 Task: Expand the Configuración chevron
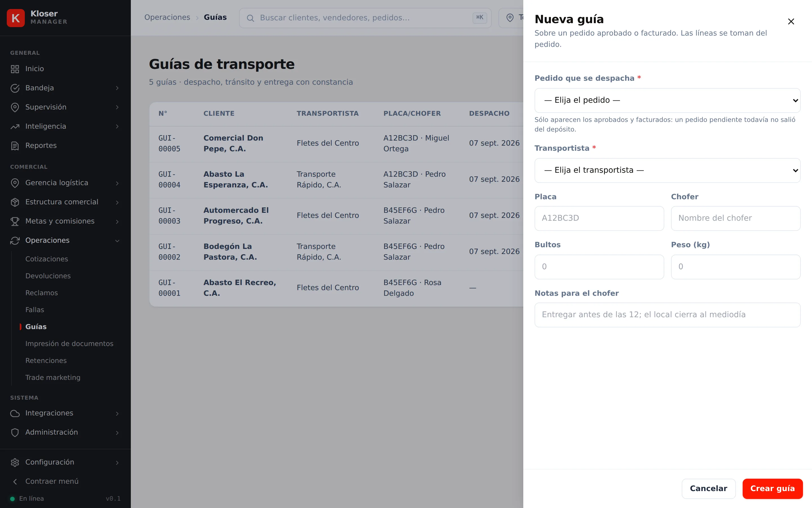pos(117,462)
